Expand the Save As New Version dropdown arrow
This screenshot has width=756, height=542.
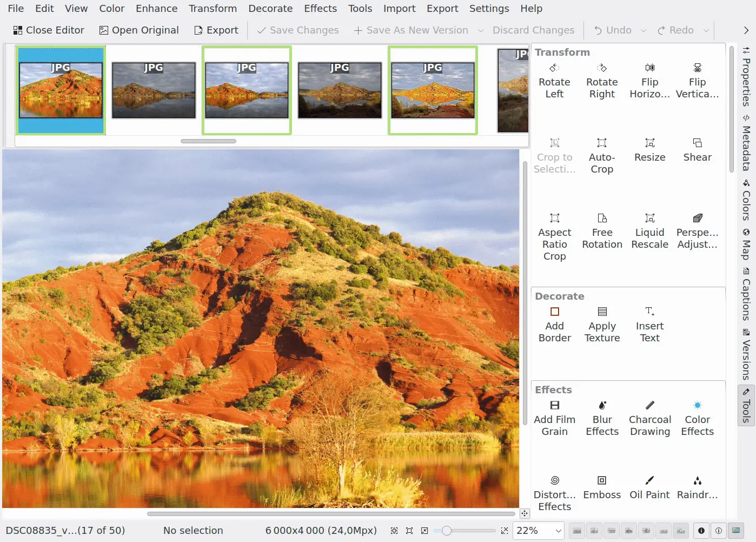[x=480, y=31]
